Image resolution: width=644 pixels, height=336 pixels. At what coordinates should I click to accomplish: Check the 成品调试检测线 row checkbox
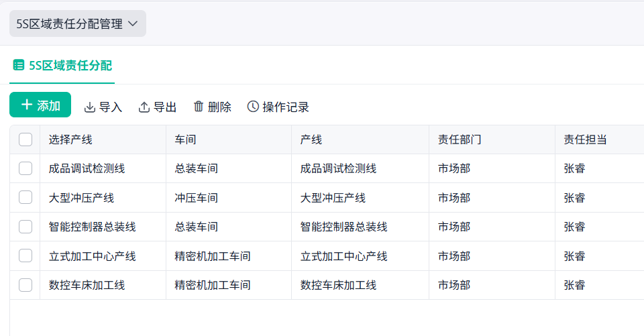click(25, 168)
